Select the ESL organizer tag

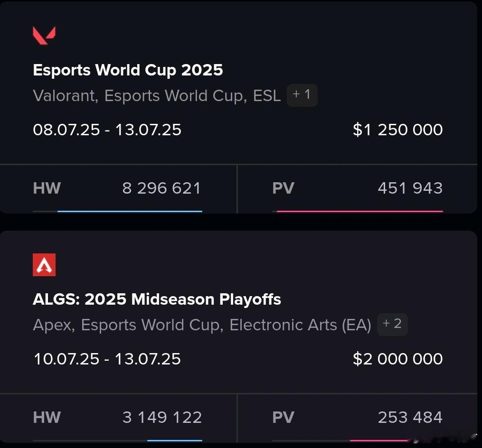266,95
